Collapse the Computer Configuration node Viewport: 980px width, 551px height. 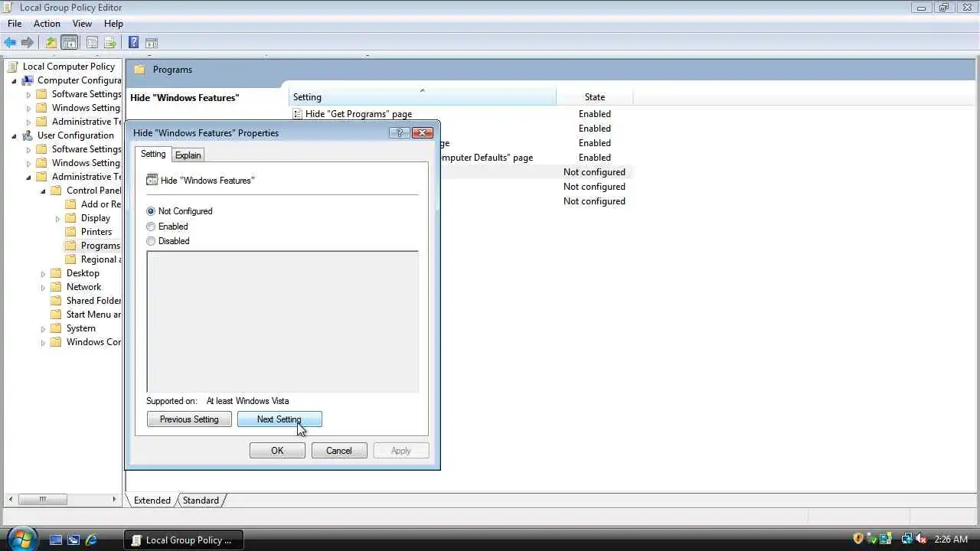(x=14, y=80)
